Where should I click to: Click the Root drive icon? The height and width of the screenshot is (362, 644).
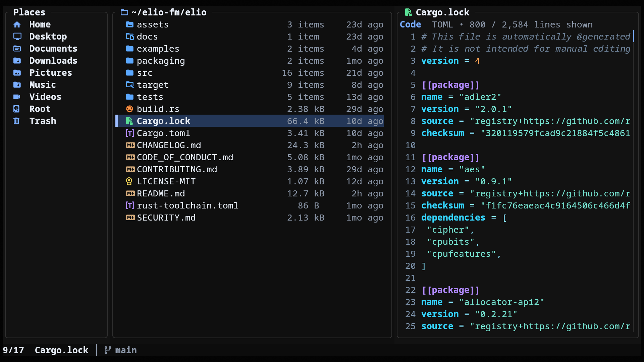point(16,109)
